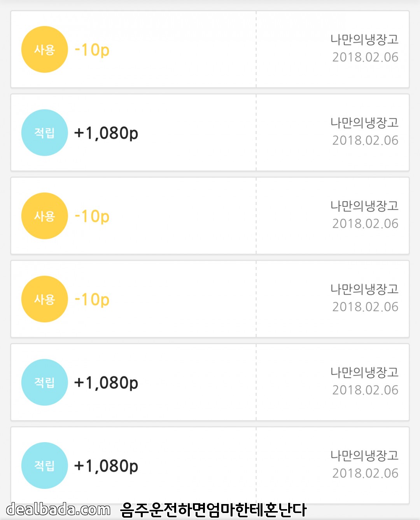Click the +1,080p amount in the second row
Viewport: 420px width, 520px height.
tap(106, 133)
